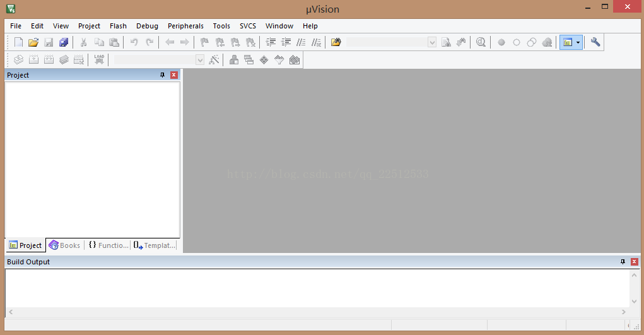Click the Cut scissors icon
644x335 pixels.
click(83, 42)
